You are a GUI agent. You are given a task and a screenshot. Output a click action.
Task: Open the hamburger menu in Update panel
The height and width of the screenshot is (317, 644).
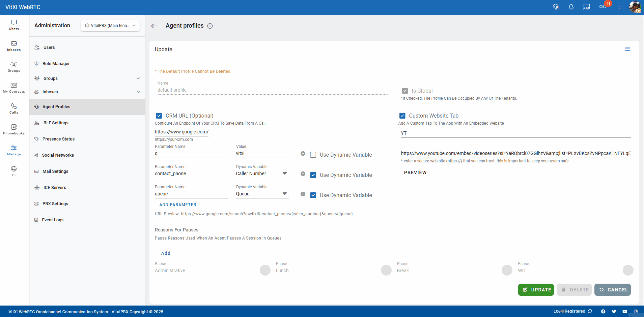627,49
